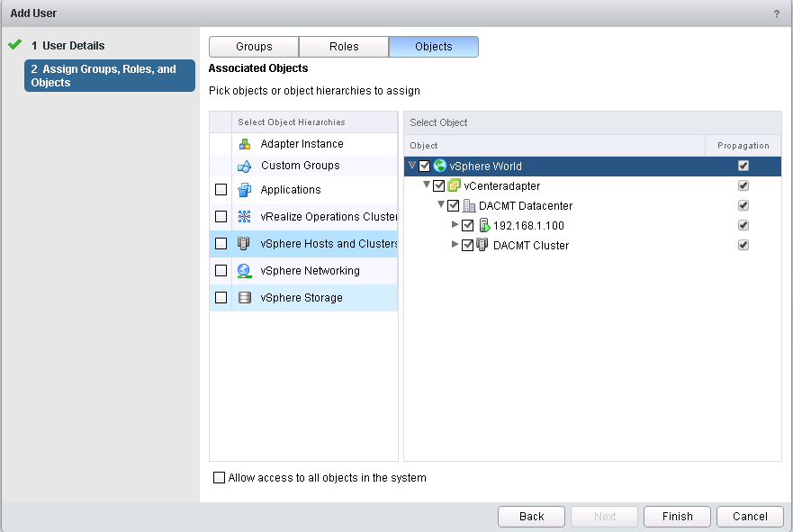Select the 192.168.1.100 tree label
This screenshot has height=532, width=793.
tap(528, 226)
